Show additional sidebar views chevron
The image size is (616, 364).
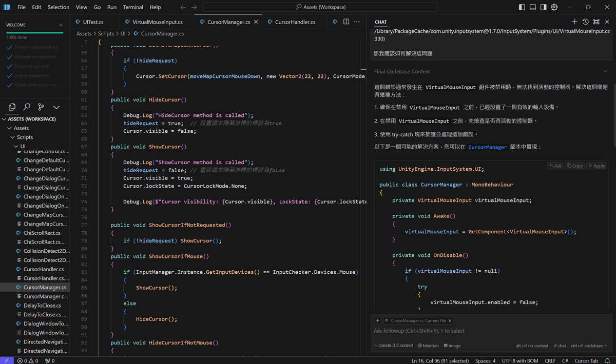tap(56, 107)
